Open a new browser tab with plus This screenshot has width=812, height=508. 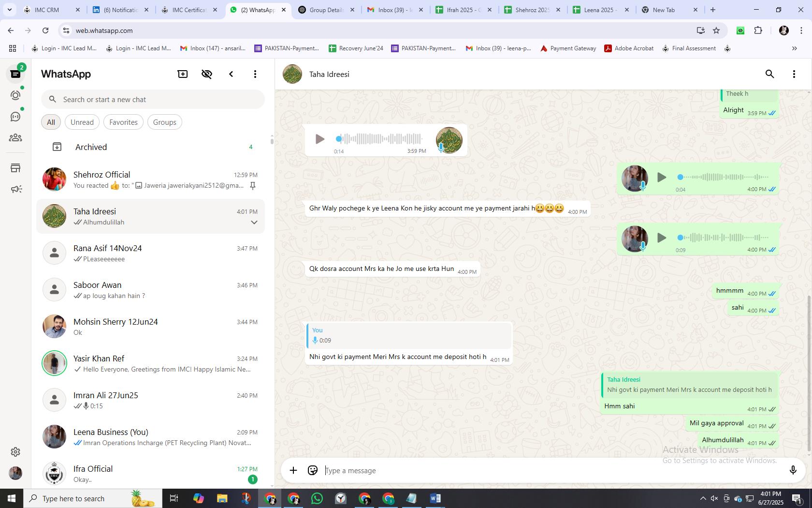pyautogui.click(x=712, y=10)
